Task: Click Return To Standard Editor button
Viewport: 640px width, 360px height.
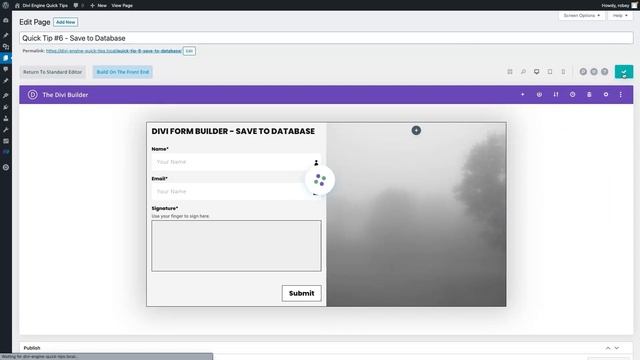Action: click(53, 72)
